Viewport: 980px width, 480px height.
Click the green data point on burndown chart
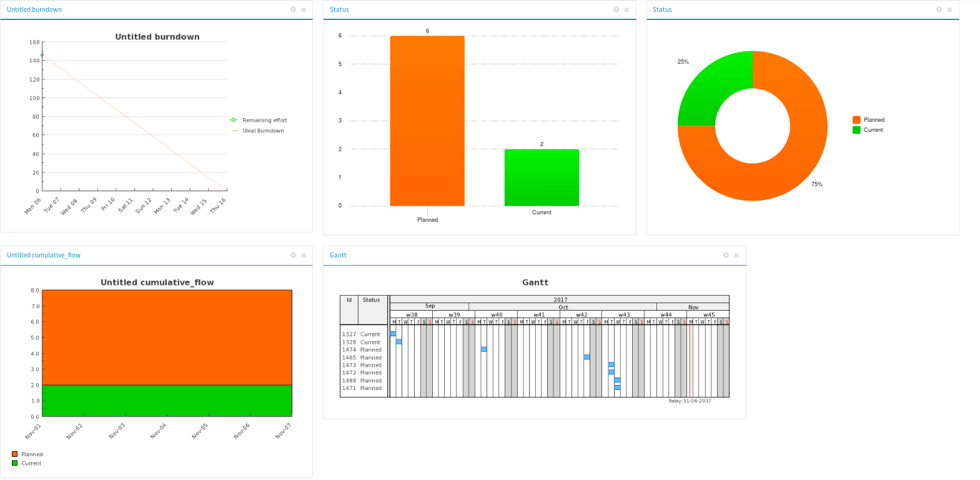pos(42,55)
